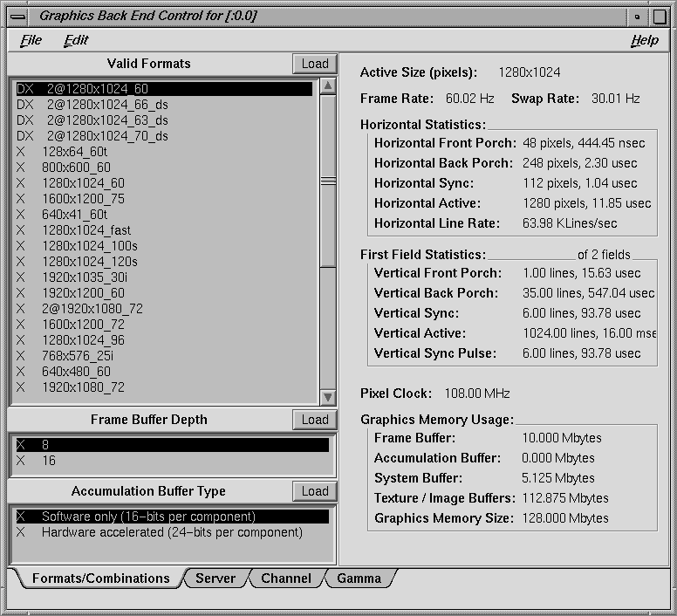The image size is (677, 616).
Task: Click the Valid Formats scrollbar thumb
Action: coord(328,181)
